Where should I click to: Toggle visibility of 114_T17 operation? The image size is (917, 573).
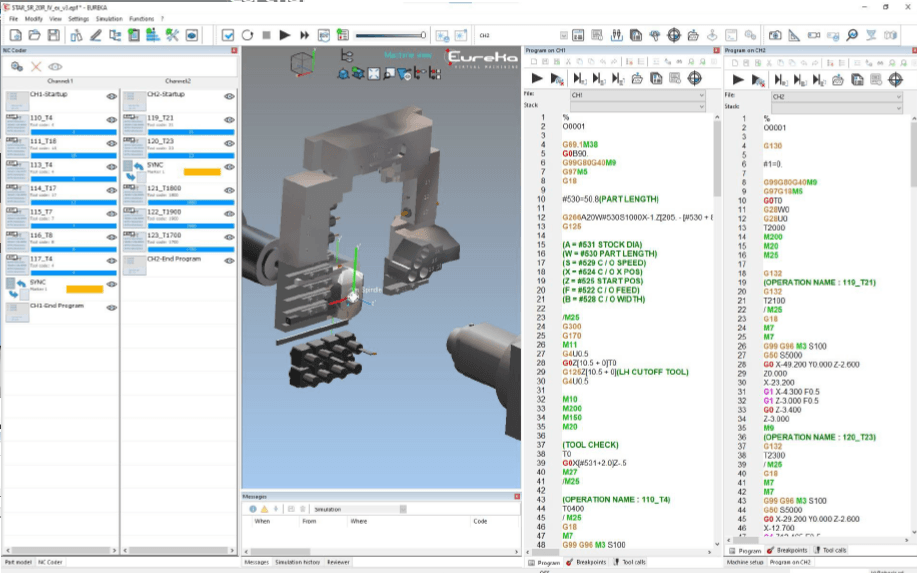(x=112, y=190)
